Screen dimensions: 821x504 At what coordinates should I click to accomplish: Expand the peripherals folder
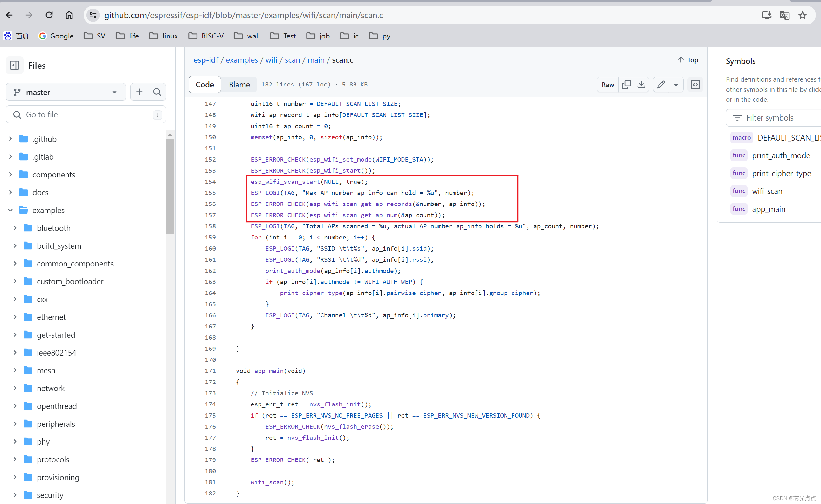tap(15, 424)
